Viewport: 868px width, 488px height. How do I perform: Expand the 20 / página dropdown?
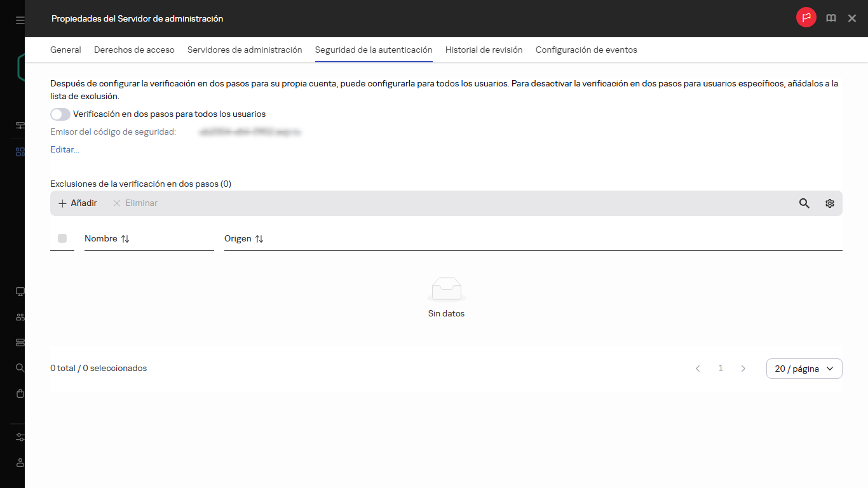pos(804,369)
